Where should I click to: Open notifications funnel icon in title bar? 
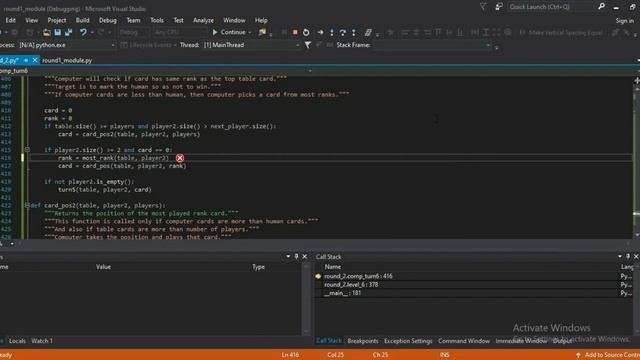[483, 7]
